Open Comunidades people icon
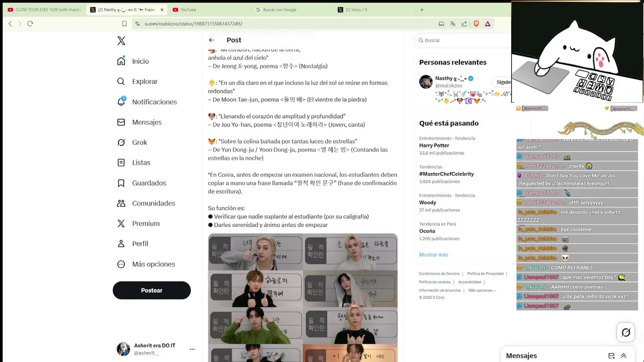This screenshot has width=644, height=362. [121, 203]
